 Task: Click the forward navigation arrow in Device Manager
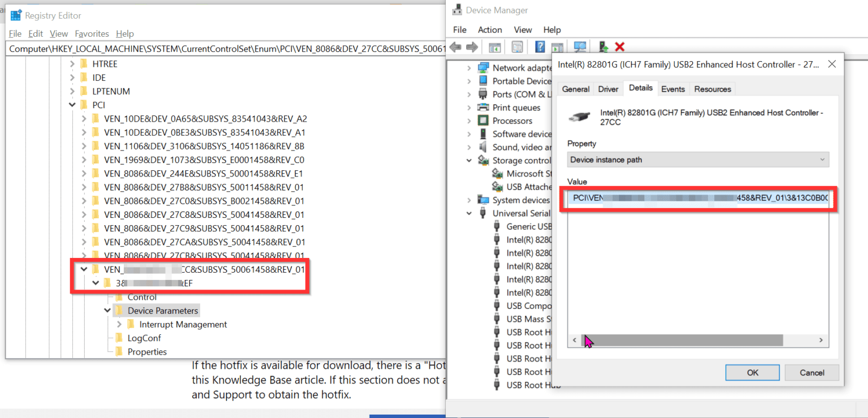[474, 46]
